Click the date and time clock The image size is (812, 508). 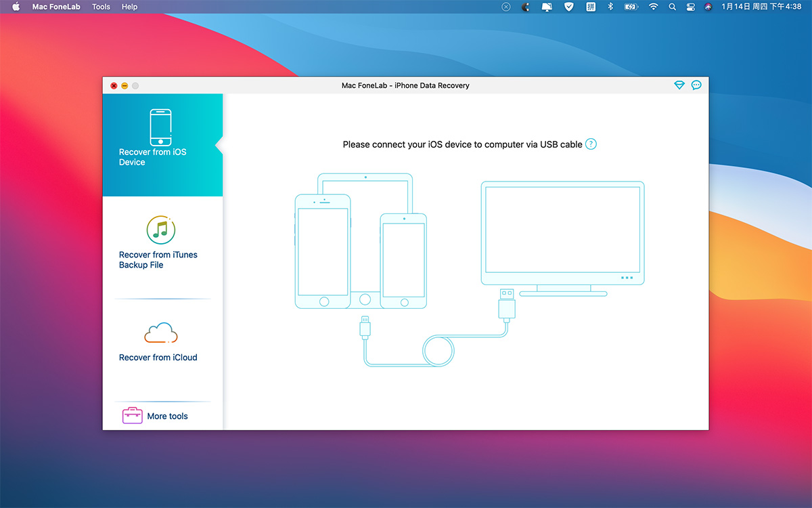click(761, 7)
